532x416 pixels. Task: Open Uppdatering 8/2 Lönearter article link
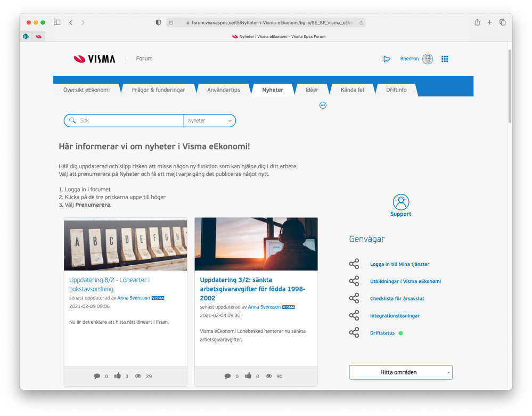pos(109,284)
